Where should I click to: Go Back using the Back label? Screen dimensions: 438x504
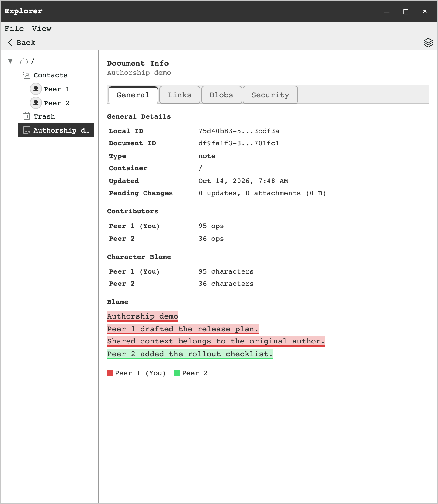26,43
